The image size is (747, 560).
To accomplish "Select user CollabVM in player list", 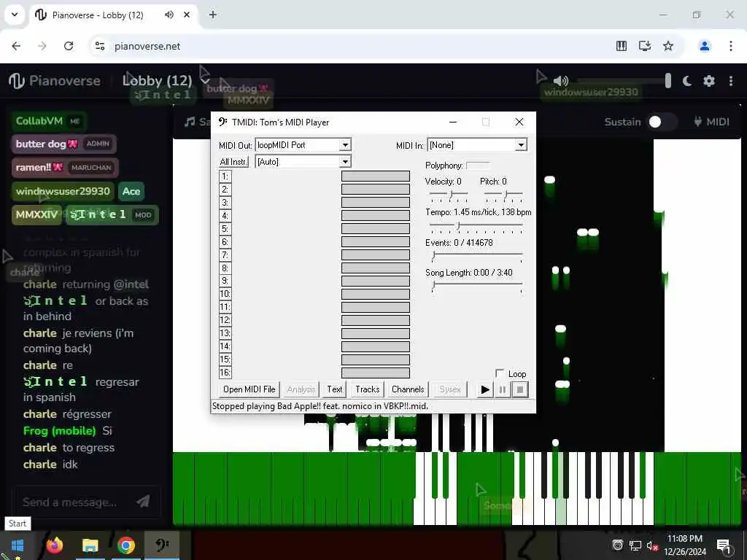I will click(49, 121).
